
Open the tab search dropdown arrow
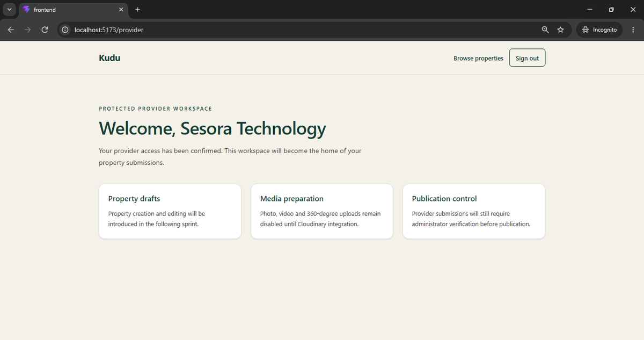click(x=9, y=10)
